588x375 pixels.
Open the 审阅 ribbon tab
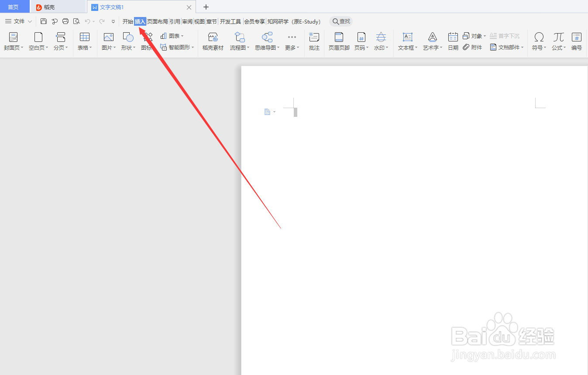click(187, 21)
